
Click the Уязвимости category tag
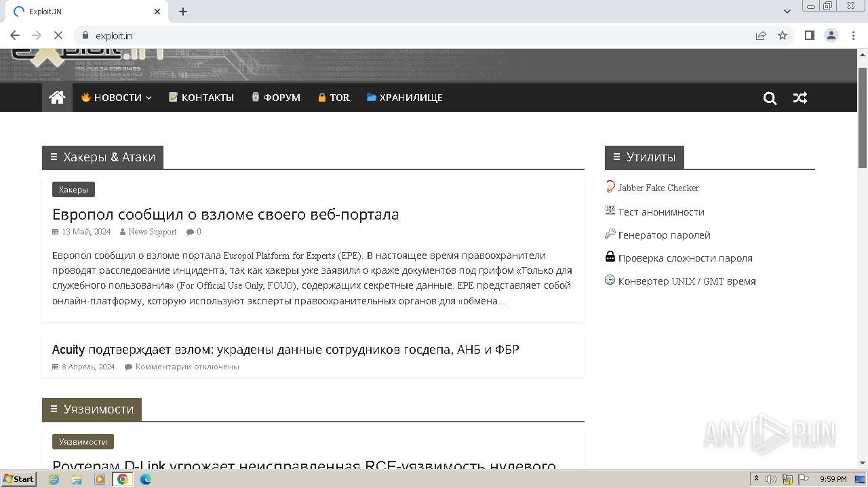click(x=83, y=442)
